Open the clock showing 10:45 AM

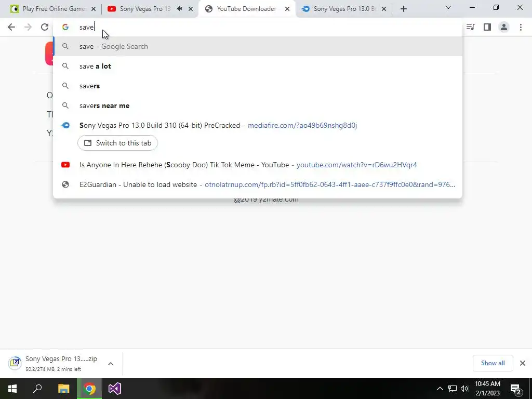(x=487, y=389)
